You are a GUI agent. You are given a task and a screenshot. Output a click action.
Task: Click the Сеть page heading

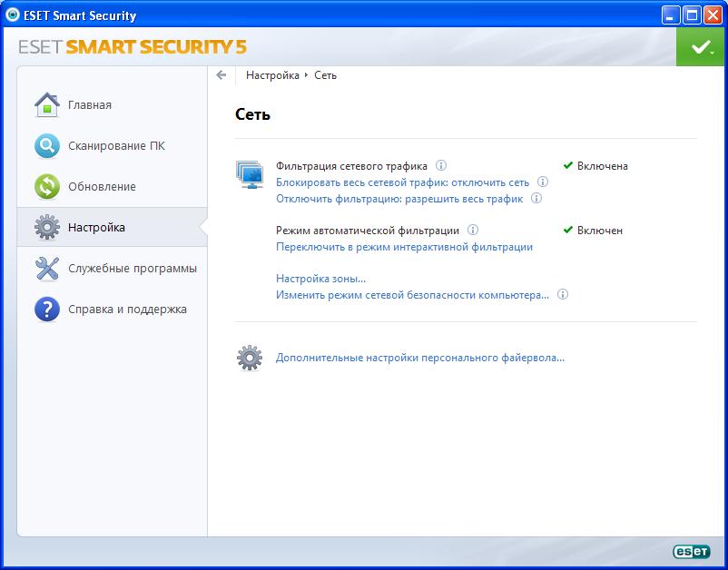point(252,114)
